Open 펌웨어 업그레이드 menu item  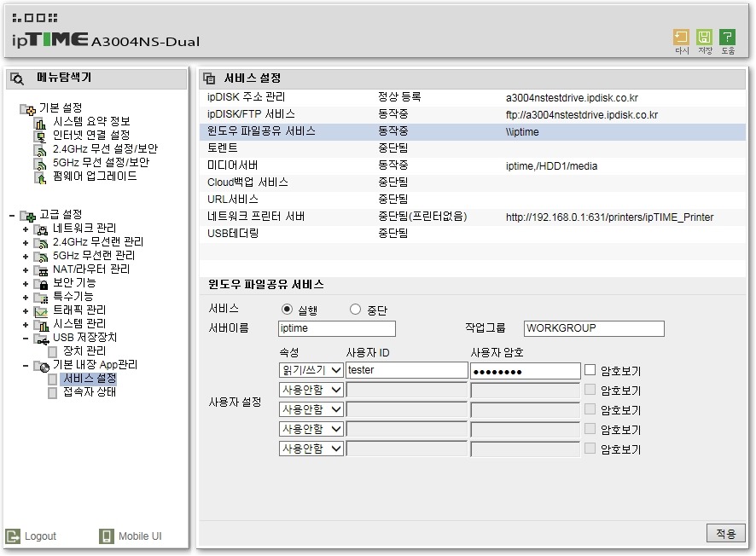[95, 177]
